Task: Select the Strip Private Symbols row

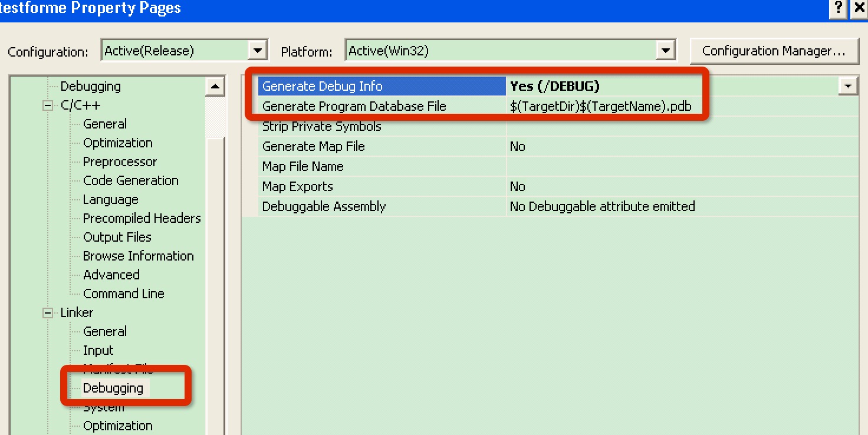Action: [x=354, y=126]
